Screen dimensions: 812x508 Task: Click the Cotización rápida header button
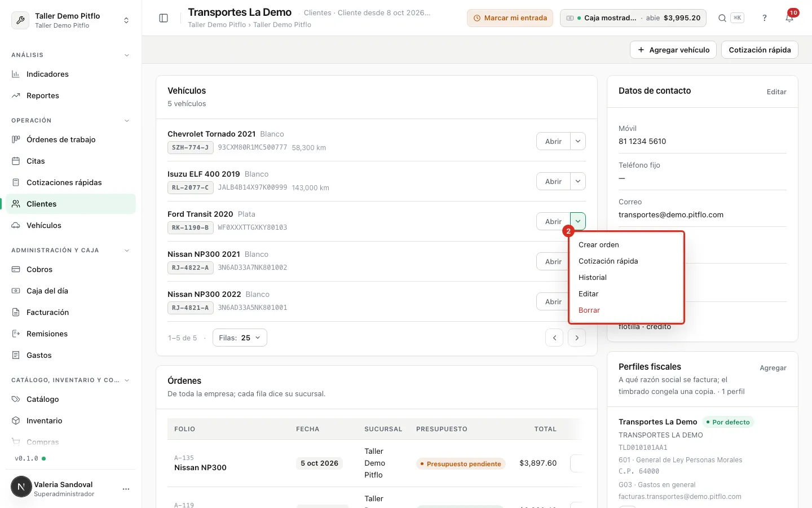click(x=760, y=50)
